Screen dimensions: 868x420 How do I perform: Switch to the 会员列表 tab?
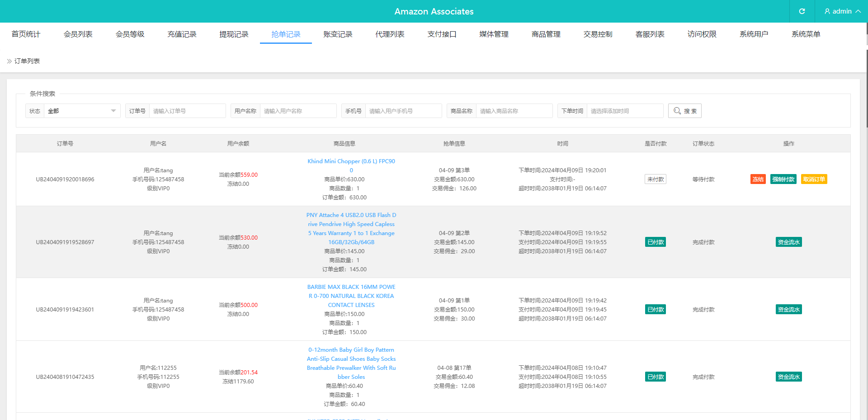78,34
